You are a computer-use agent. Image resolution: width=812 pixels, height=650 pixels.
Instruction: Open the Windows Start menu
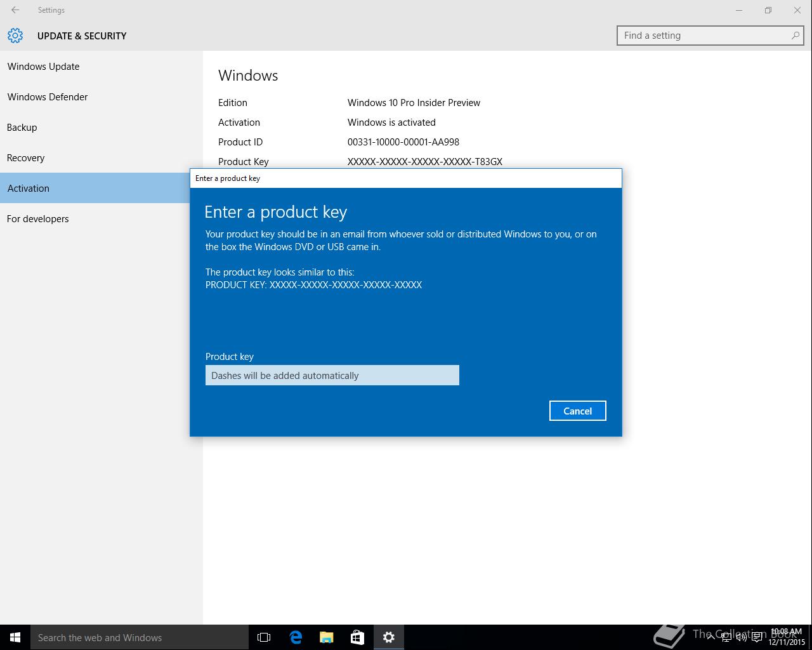point(15,637)
